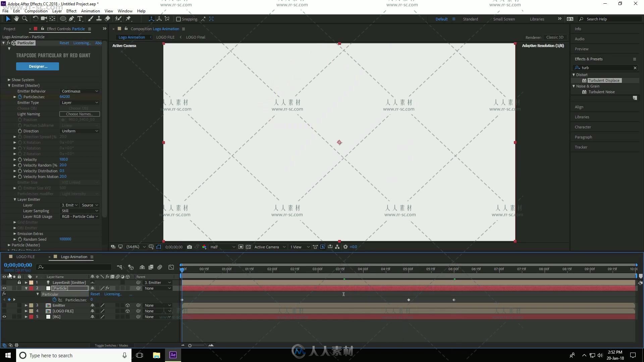
Task: Click Reset button for Particular effect
Action: click(x=63, y=43)
